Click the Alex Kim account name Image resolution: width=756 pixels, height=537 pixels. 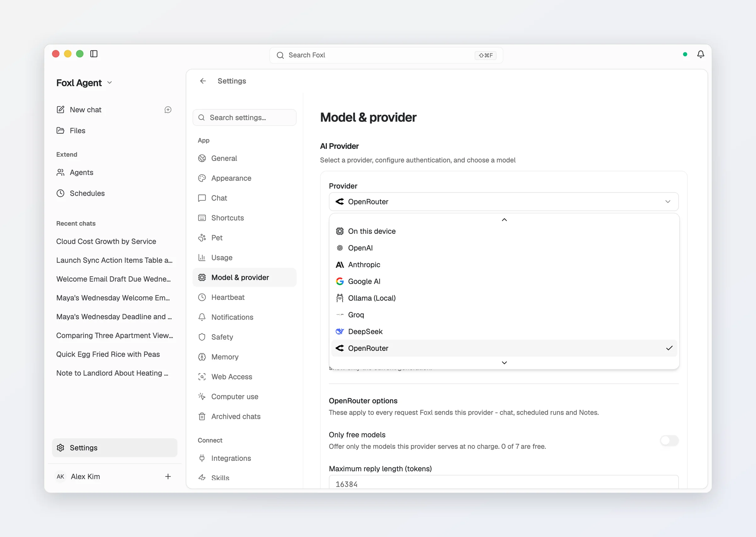click(85, 476)
